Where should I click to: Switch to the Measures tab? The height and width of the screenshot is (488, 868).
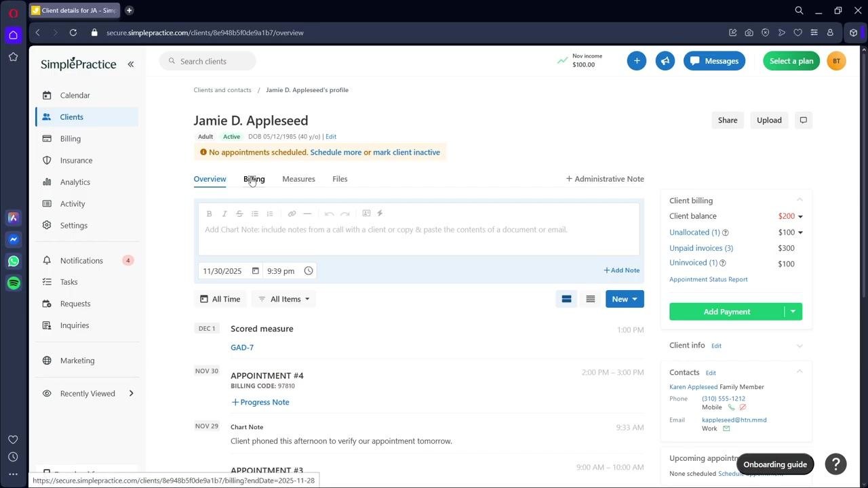[298, 179]
